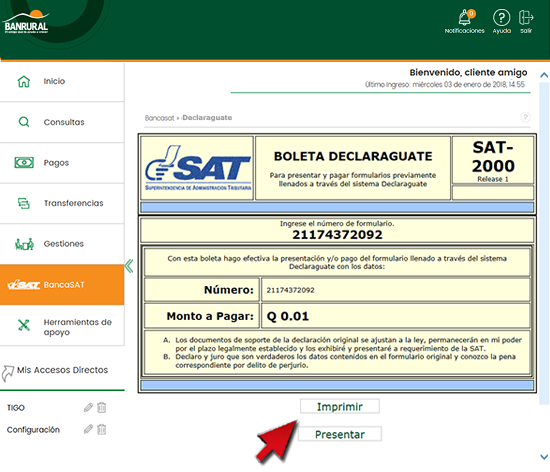Viewport: 550px width, 472px height.
Task: Click the Declaraguate breadcrumb text
Action: click(207, 118)
